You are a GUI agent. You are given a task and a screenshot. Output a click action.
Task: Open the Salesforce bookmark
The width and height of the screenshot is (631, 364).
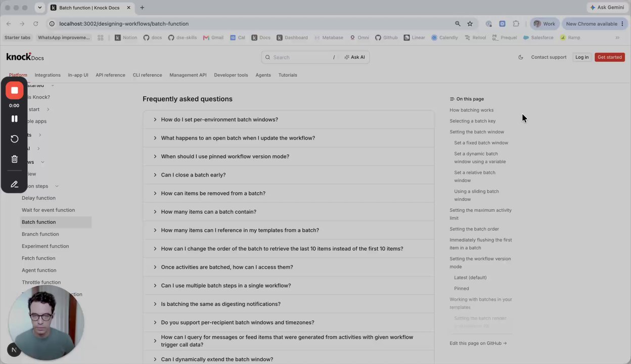538,37
